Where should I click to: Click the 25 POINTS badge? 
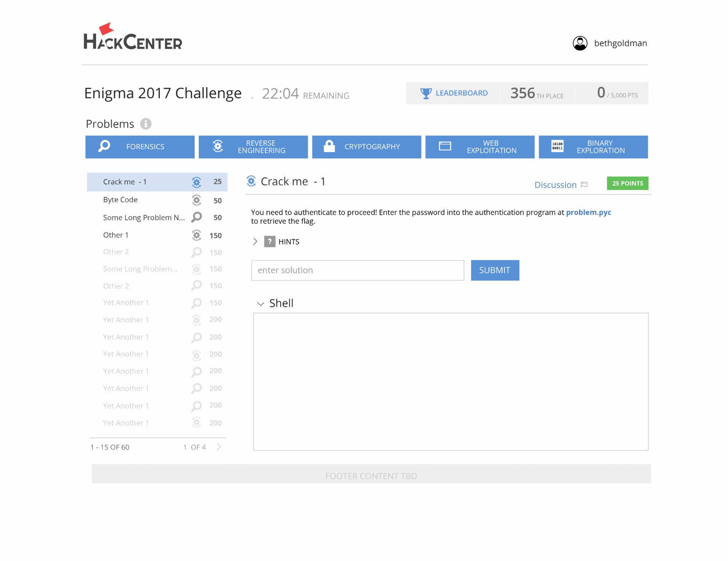tap(627, 183)
